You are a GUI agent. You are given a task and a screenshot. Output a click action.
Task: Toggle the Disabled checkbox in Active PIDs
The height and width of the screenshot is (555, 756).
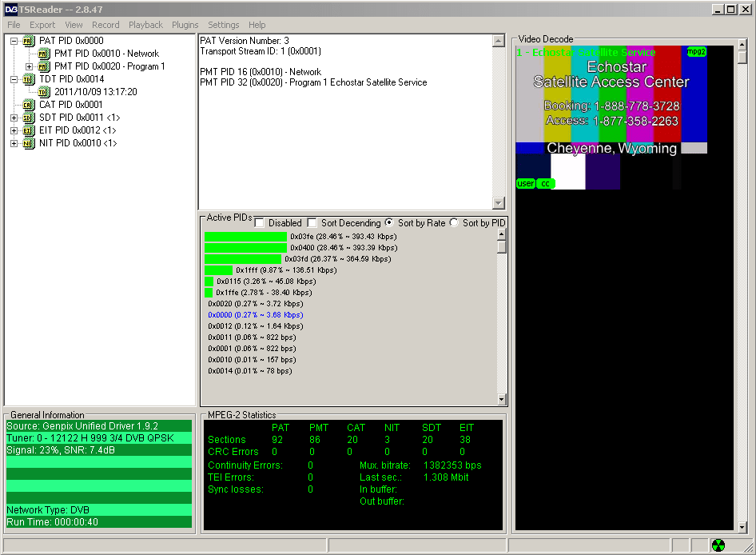click(x=260, y=223)
